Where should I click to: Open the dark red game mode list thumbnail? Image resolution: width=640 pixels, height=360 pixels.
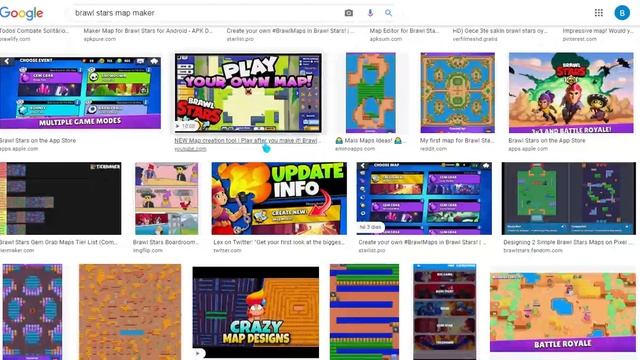pos(444,312)
